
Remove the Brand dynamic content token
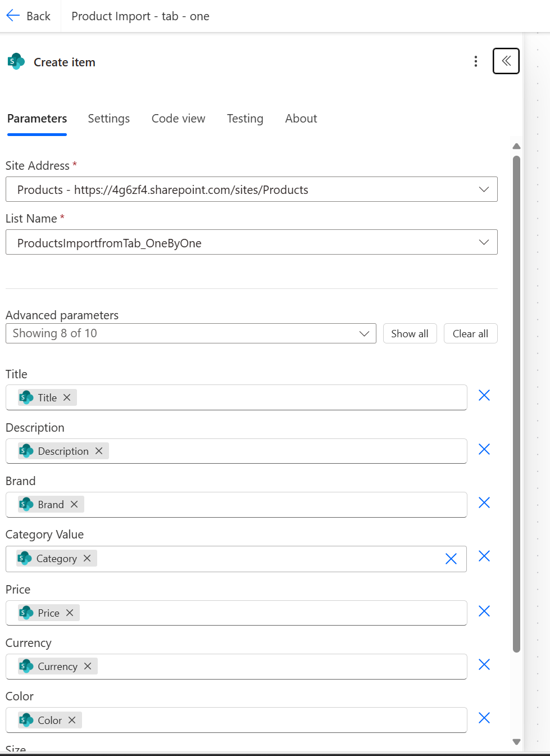(x=74, y=504)
